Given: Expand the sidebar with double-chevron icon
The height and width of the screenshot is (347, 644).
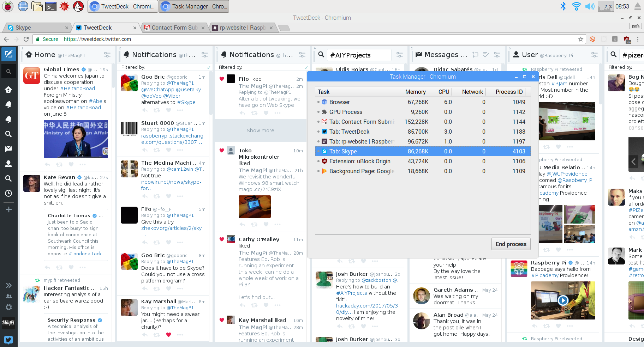Looking at the screenshot, I should (9, 285).
